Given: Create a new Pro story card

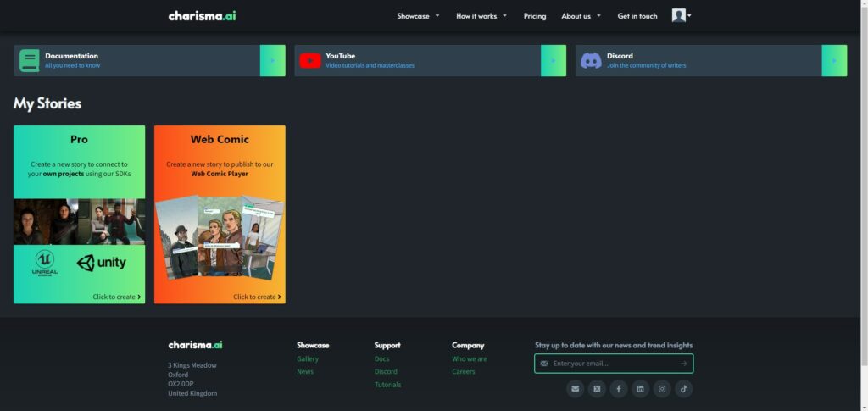Looking at the screenshot, I should tap(79, 214).
